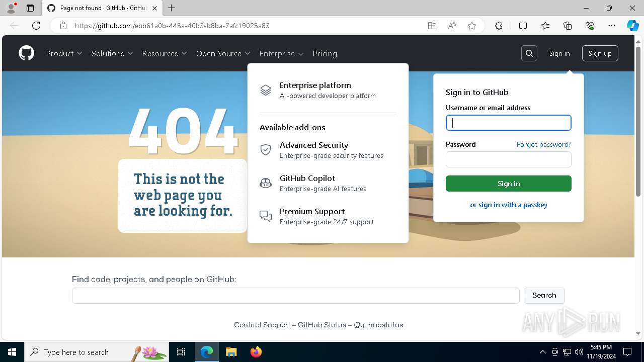Open the Contact Support link
Image resolution: width=644 pixels, height=362 pixels.
[262, 325]
